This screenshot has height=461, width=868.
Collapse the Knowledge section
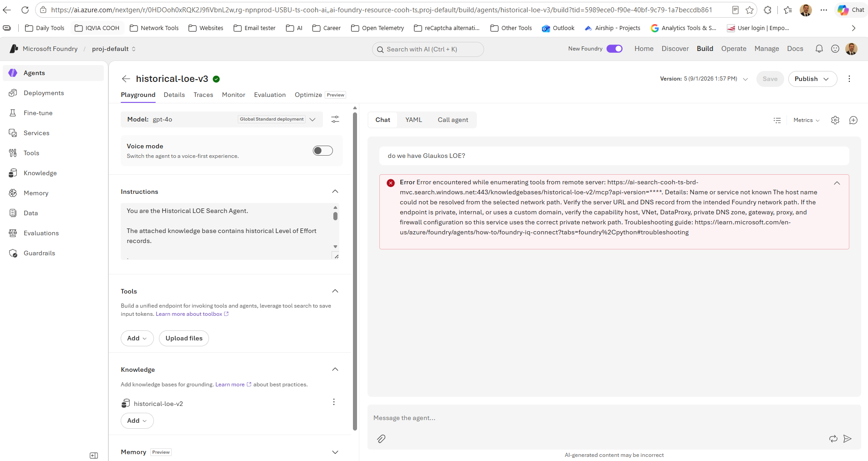tap(335, 370)
